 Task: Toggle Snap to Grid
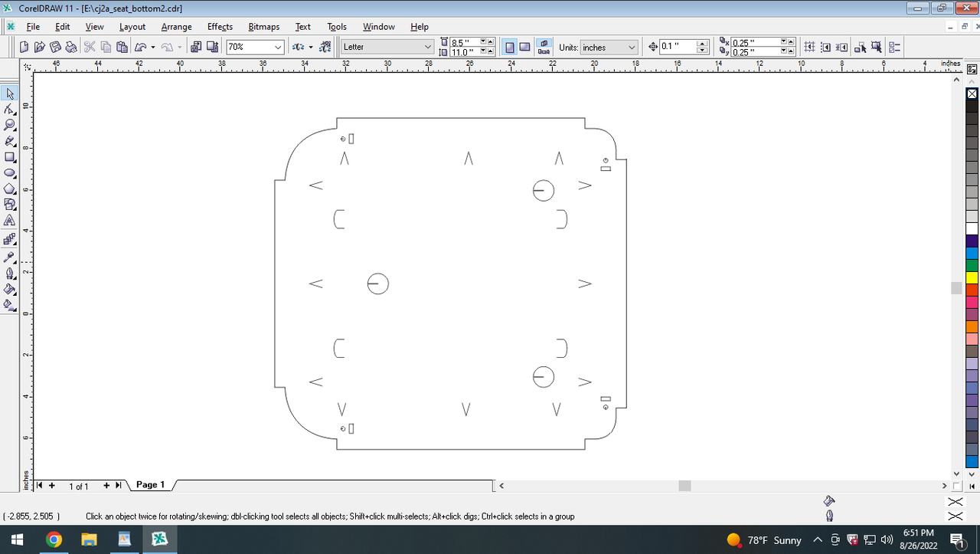click(810, 47)
